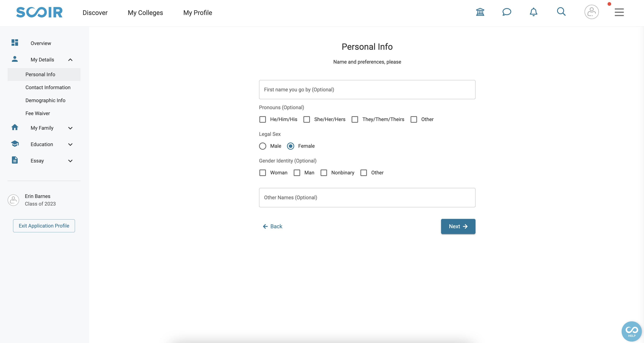The width and height of the screenshot is (644, 343).
Task: Go to My Colleges
Action: pos(145,12)
